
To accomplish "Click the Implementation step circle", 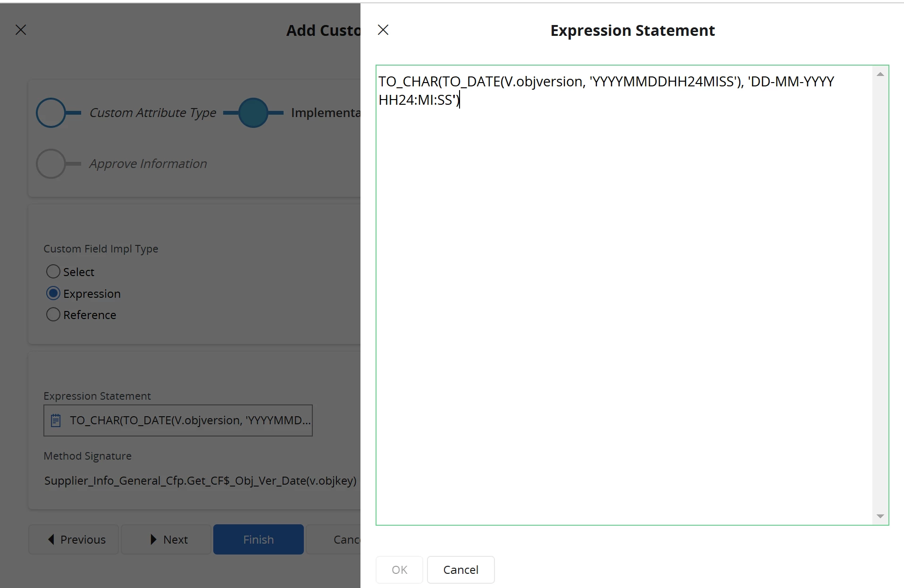I will point(253,113).
